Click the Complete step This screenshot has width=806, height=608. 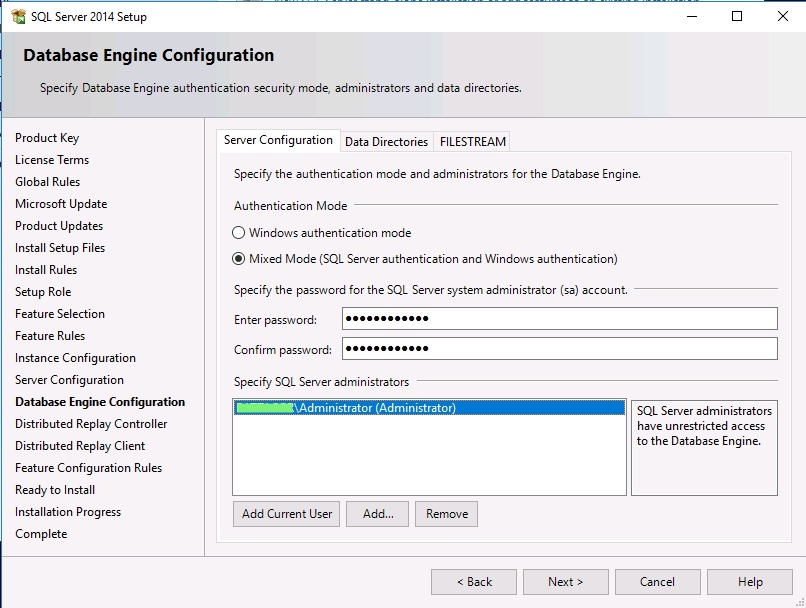click(41, 534)
